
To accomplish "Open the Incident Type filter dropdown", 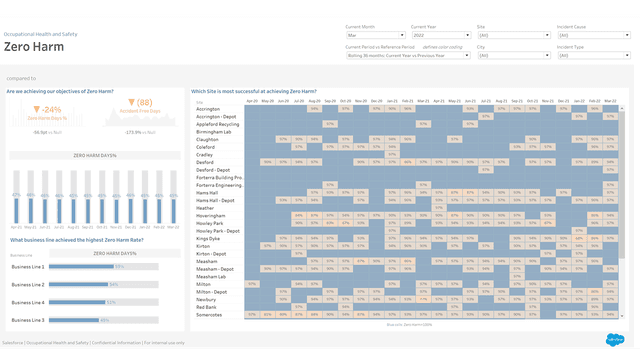I will point(594,55).
